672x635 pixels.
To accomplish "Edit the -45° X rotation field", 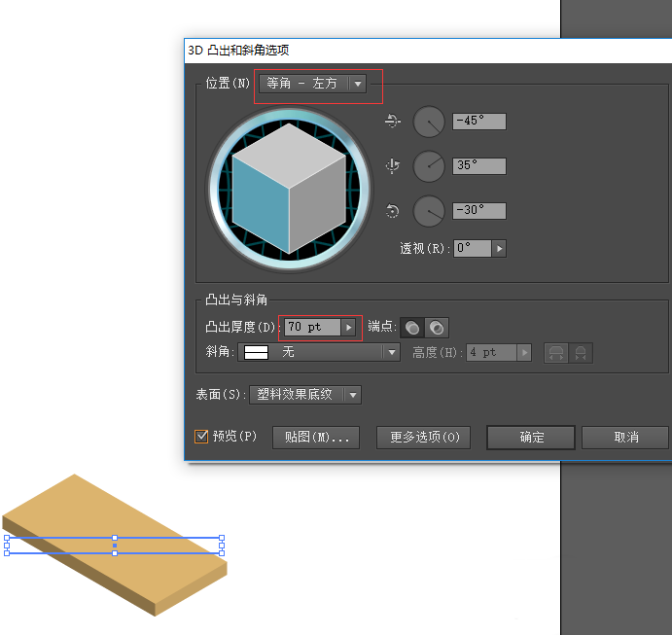I will click(479, 122).
